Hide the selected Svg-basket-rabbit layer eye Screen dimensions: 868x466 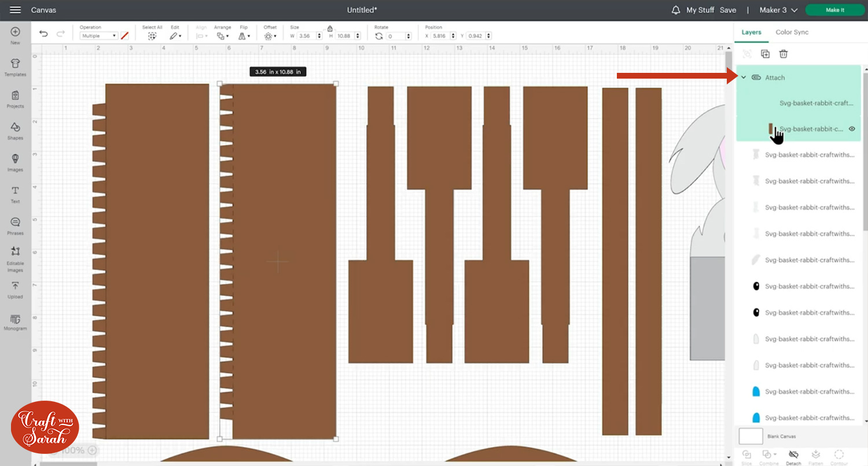pyautogui.click(x=852, y=129)
